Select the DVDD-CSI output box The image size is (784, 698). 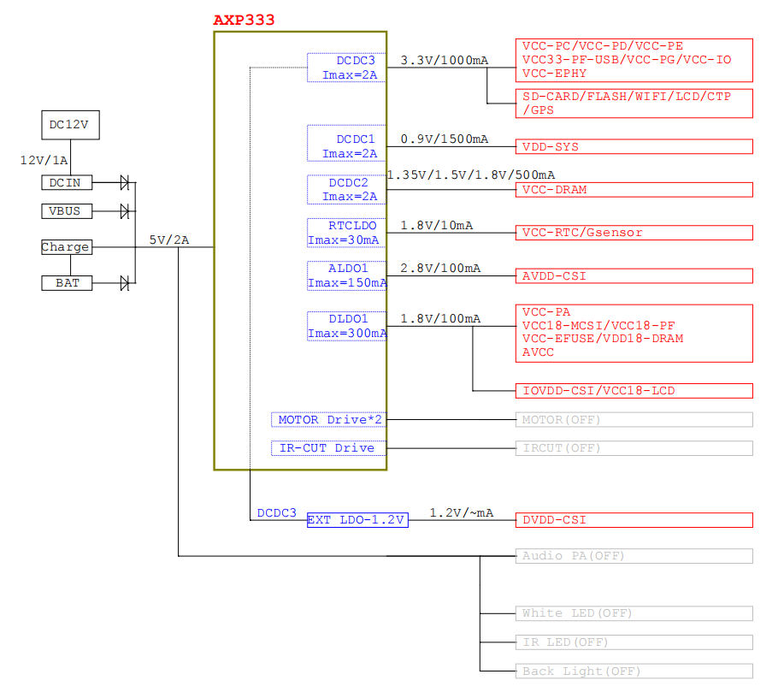(x=634, y=520)
